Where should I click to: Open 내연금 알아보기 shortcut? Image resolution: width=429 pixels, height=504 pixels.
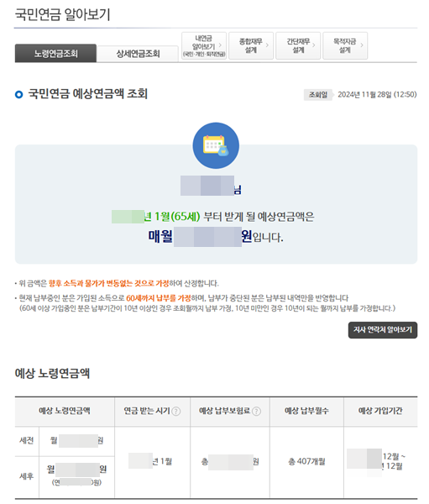(x=204, y=45)
